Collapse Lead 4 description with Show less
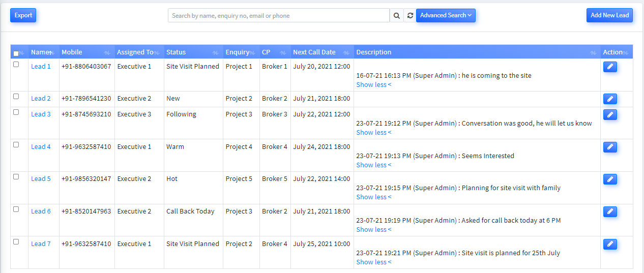 coord(374,165)
